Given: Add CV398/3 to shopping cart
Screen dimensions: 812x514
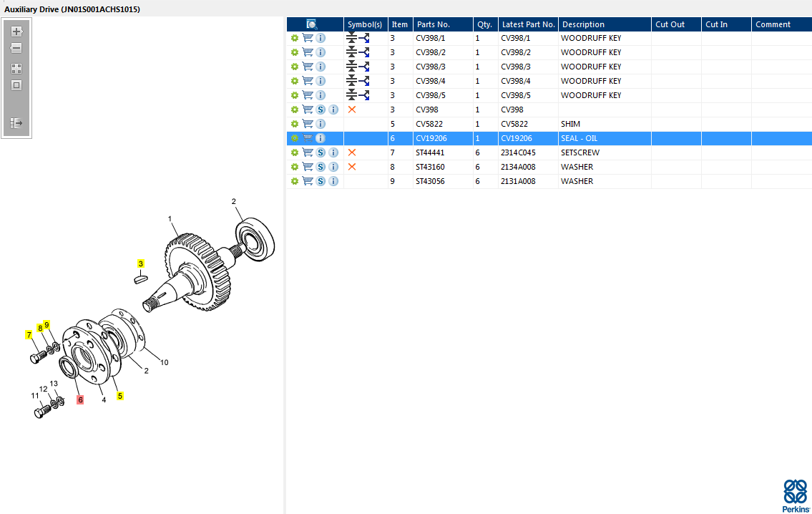Looking at the screenshot, I should tap(308, 67).
